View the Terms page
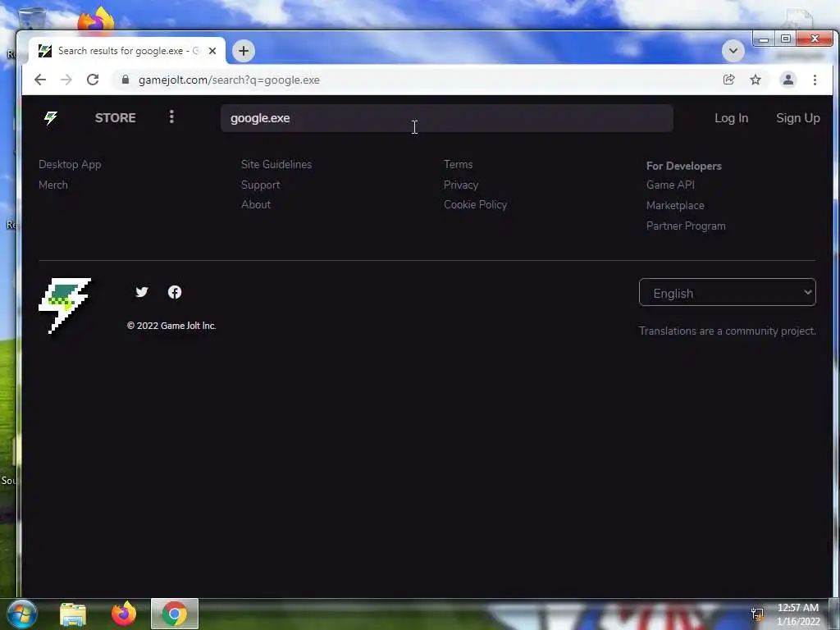This screenshot has width=840, height=630. point(458,164)
